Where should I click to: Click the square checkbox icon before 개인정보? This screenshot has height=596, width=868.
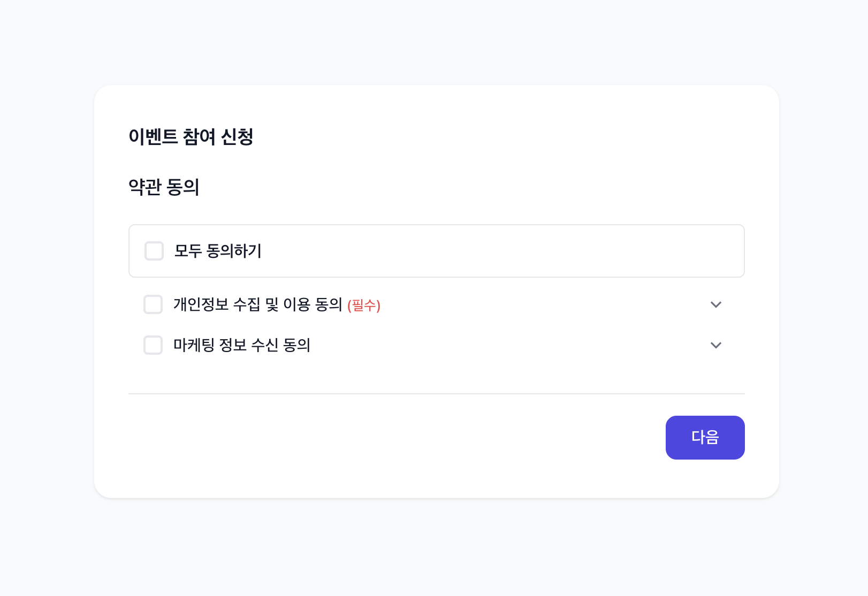(153, 304)
